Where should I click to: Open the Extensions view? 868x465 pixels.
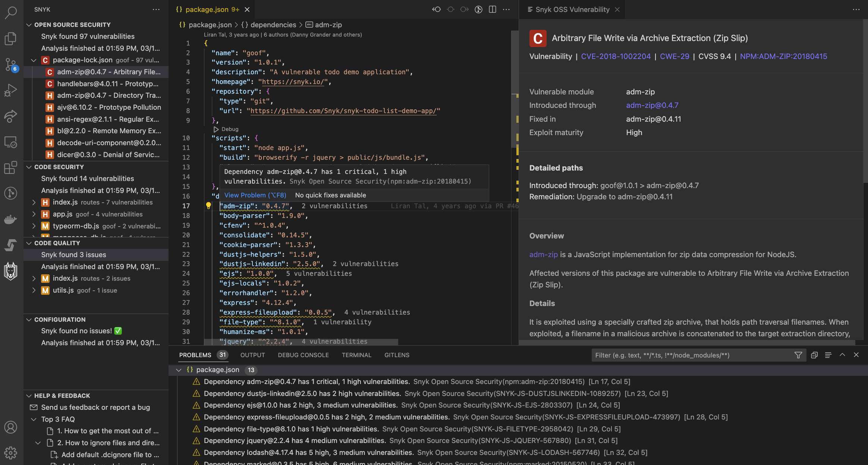click(x=11, y=168)
